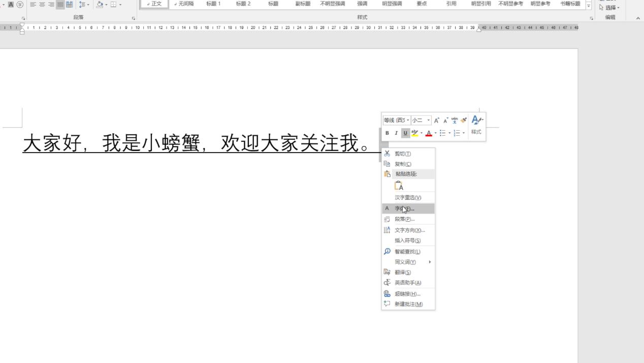Open the font size dropdown
Screen dimensions: 644x363
click(x=428, y=120)
